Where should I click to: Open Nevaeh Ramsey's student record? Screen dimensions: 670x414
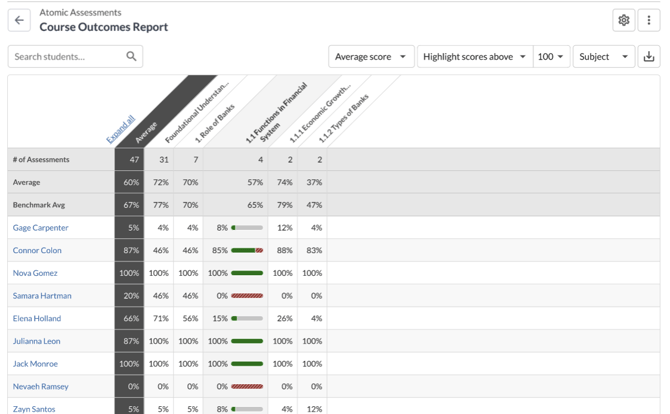pyautogui.click(x=41, y=386)
